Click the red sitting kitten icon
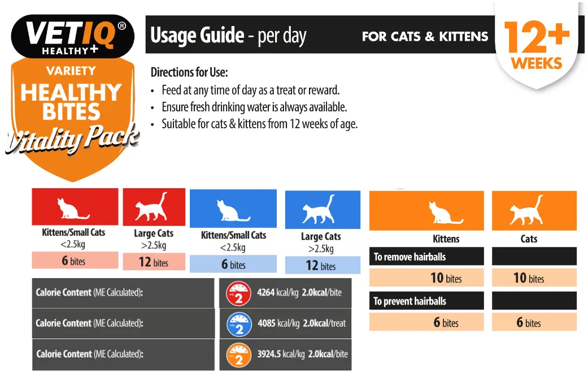This screenshot has height=373, width=588. point(74,207)
